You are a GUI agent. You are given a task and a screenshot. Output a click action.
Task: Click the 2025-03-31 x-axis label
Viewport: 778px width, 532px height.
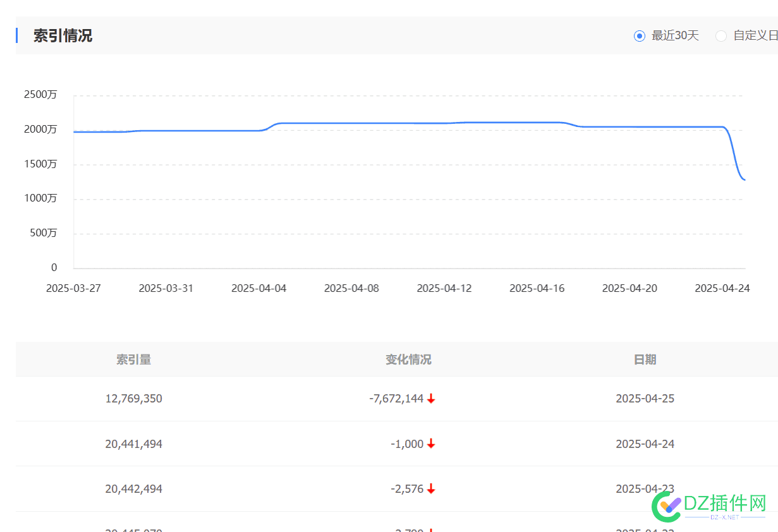click(x=166, y=288)
